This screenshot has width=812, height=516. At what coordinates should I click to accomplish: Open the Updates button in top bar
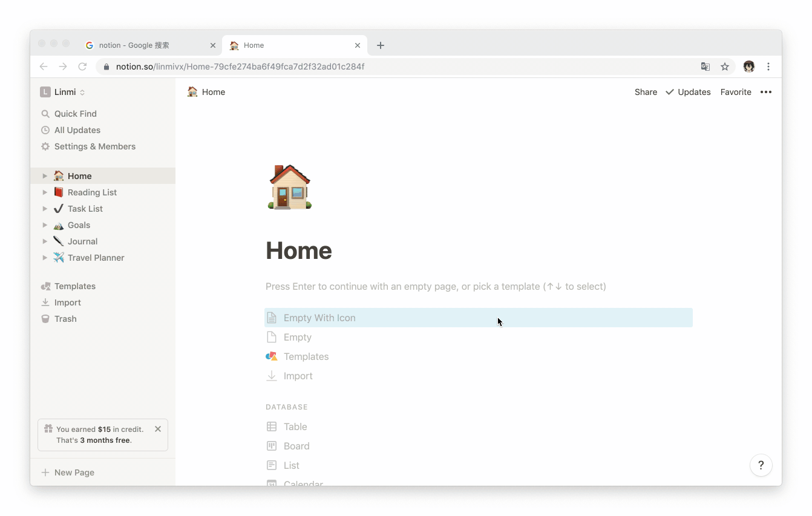(688, 92)
